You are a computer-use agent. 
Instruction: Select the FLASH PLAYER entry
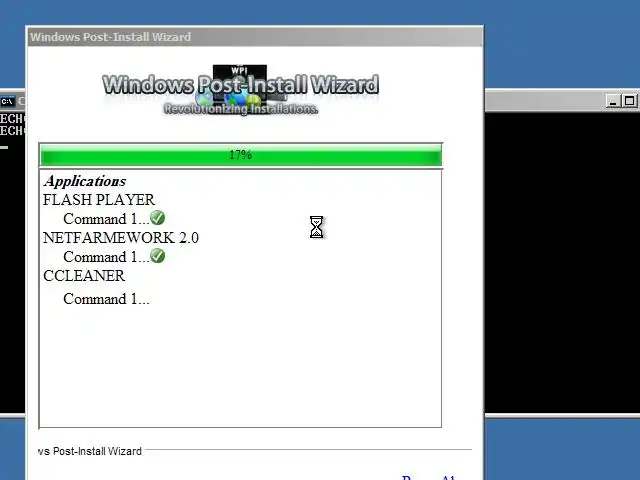tap(99, 200)
